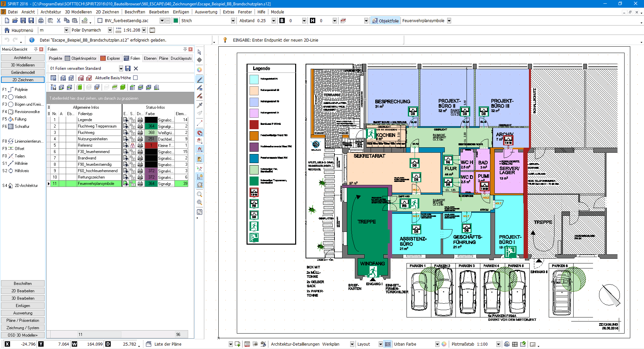Click the scale ruler icon beside 1:91.208
Image resolution: width=644 pixels, height=349 pixels.
tap(118, 30)
